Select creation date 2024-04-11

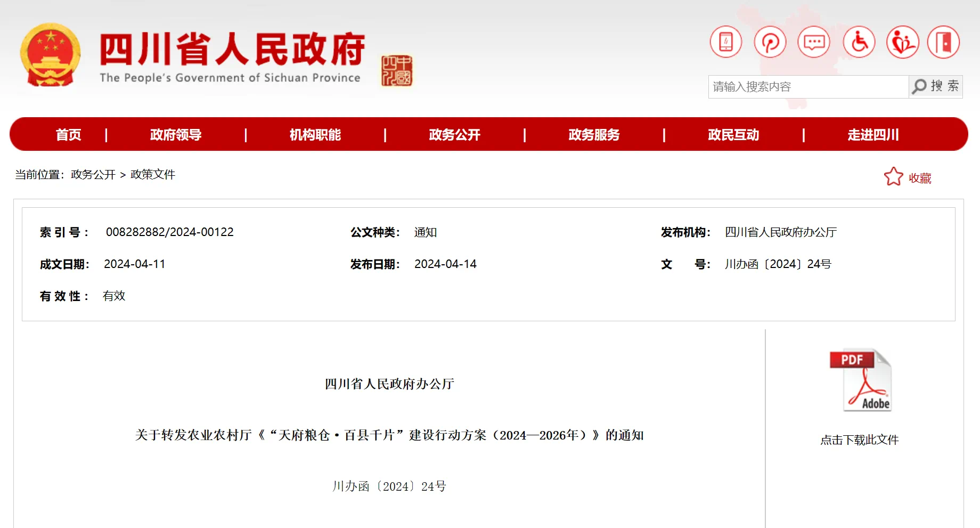(135, 264)
